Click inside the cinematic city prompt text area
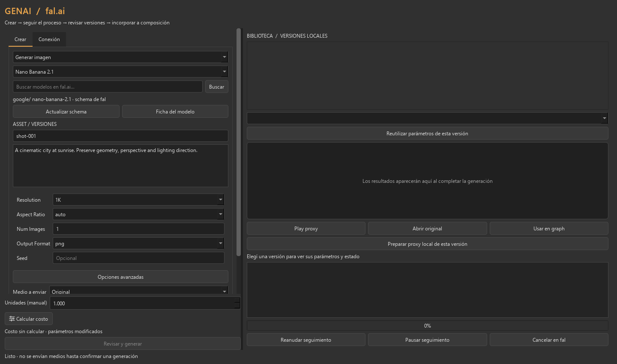The width and height of the screenshot is (617, 364). [120, 166]
